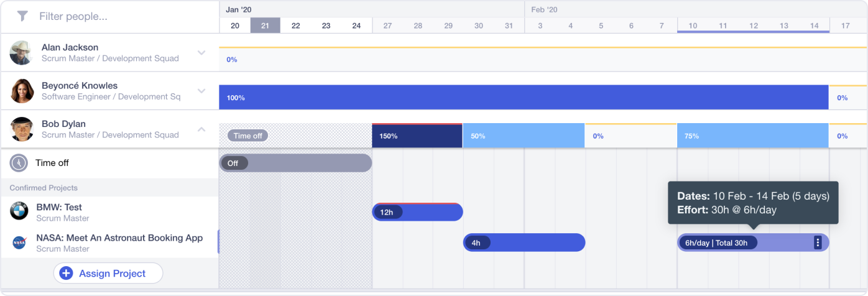
Task: Click the Assign Project button
Action: (x=108, y=274)
